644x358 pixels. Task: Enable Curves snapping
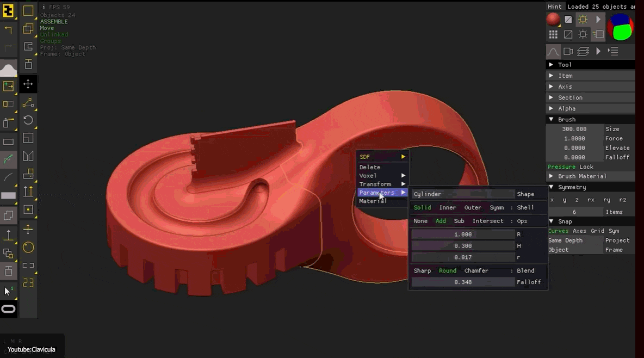point(559,231)
